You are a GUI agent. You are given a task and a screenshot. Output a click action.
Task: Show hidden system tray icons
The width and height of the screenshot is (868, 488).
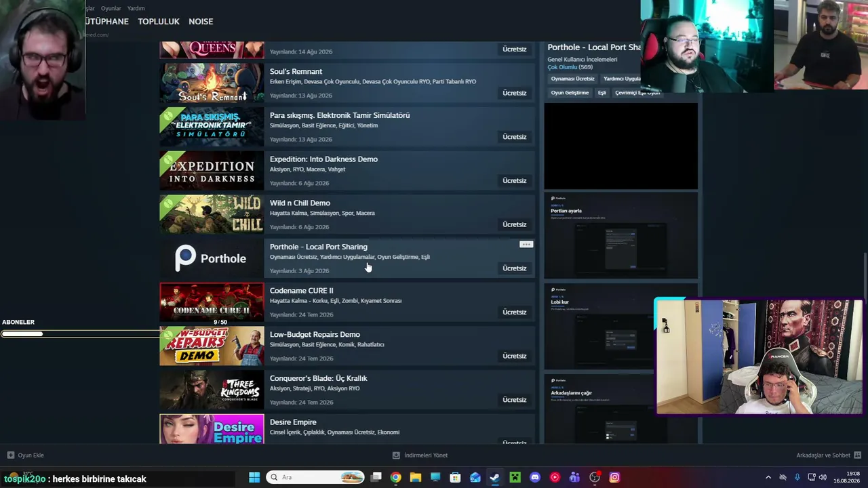768,477
